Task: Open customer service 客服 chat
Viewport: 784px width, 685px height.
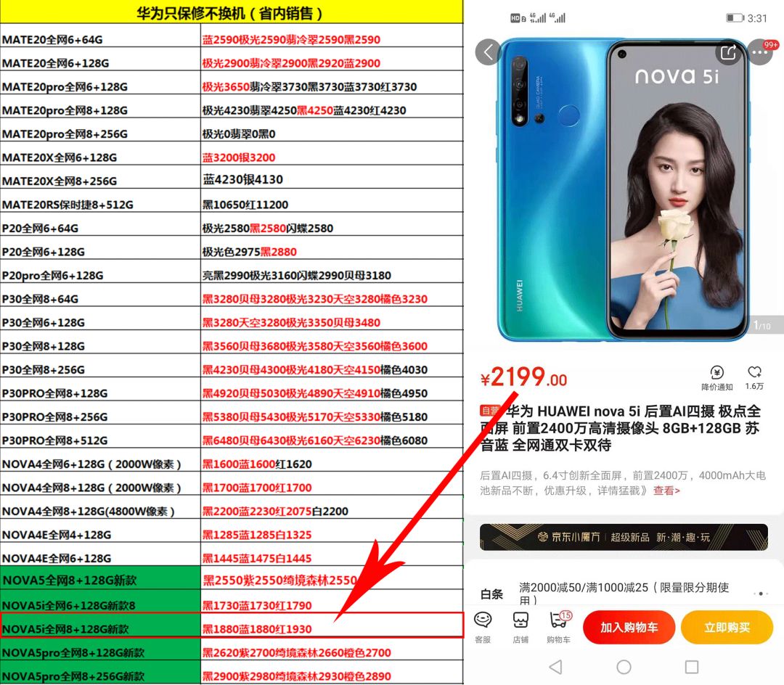Action: coord(483,628)
